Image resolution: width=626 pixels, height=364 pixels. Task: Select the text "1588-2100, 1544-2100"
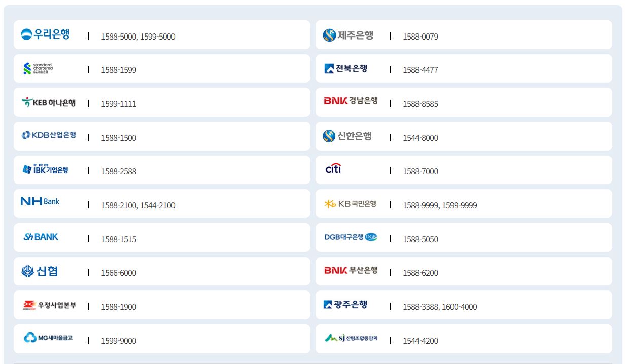click(x=138, y=205)
